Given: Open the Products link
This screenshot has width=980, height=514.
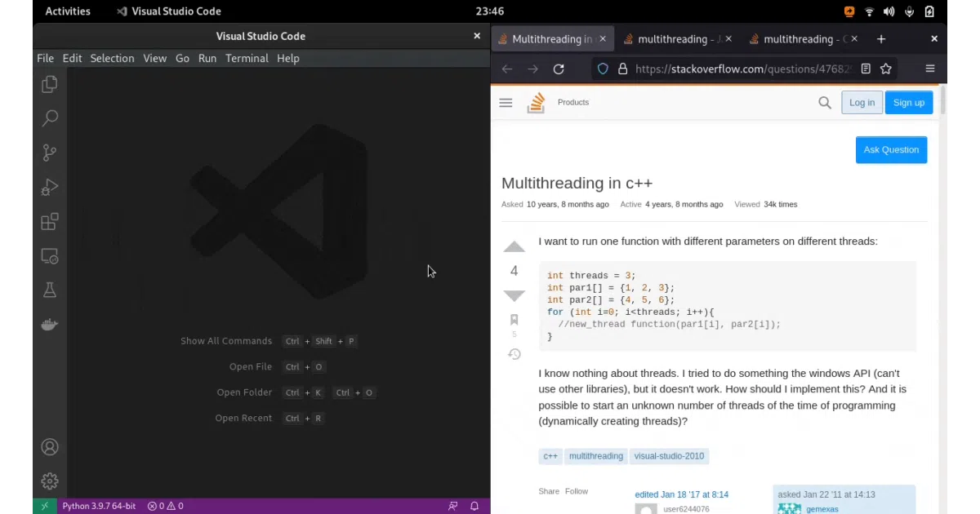Looking at the screenshot, I should pyautogui.click(x=573, y=103).
